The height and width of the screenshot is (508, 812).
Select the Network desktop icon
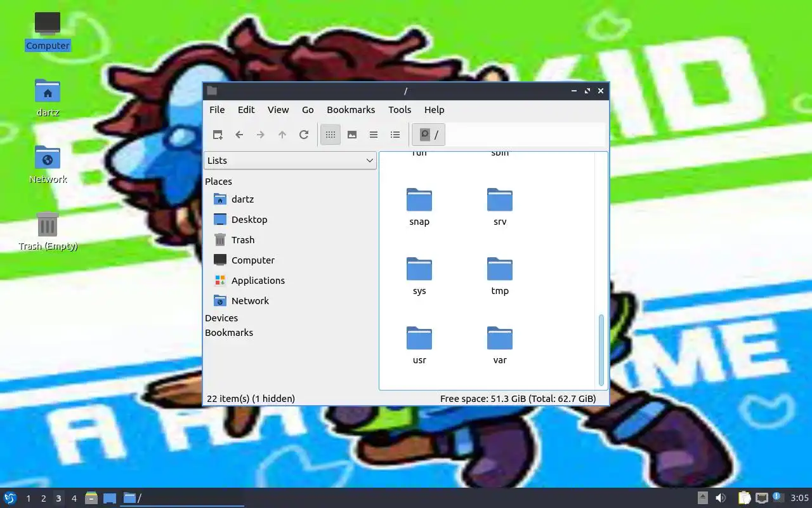click(48, 164)
